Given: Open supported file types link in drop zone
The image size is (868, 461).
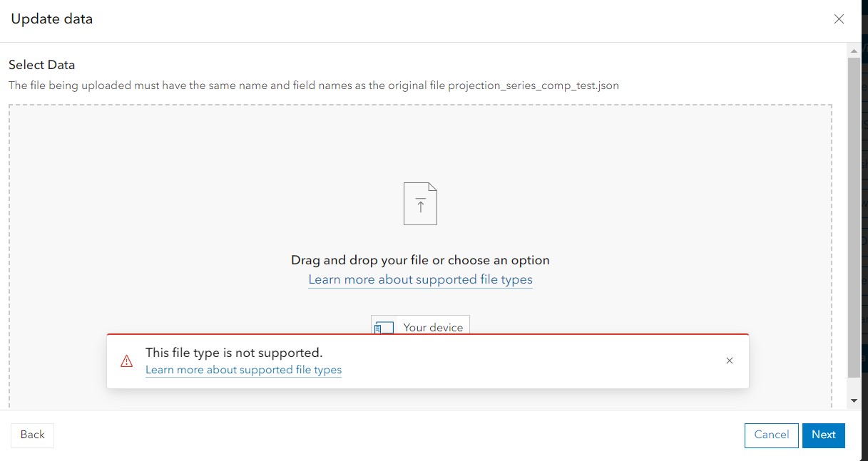Looking at the screenshot, I should tap(420, 279).
